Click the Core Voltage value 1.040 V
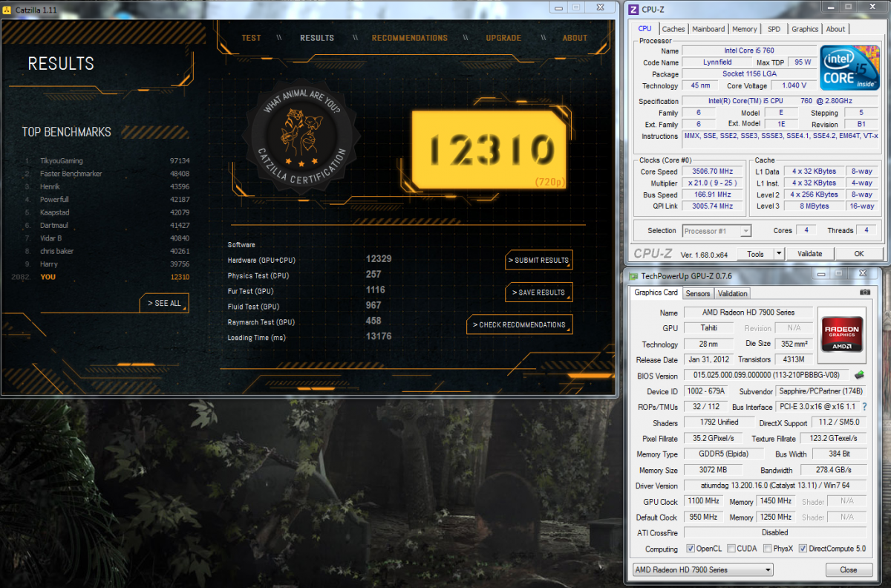This screenshot has width=891, height=588. tap(794, 86)
